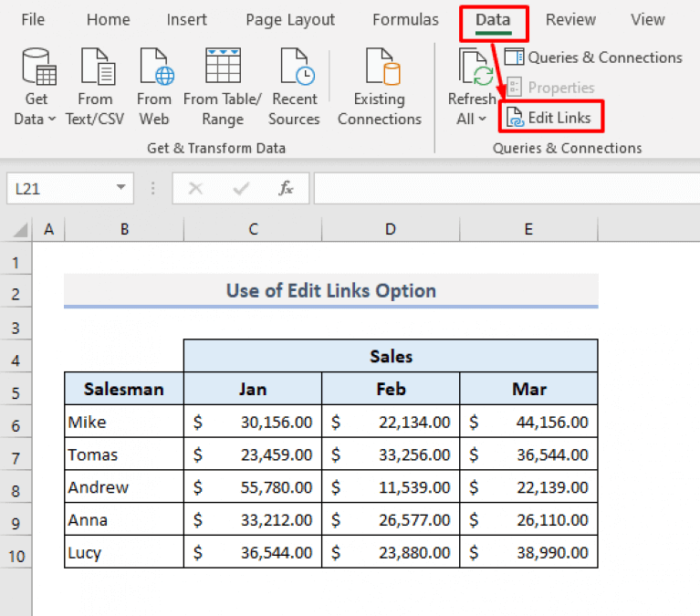The width and height of the screenshot is (700, 616).
Task: Open Queries & Connections pane
Action: (593, 57)
